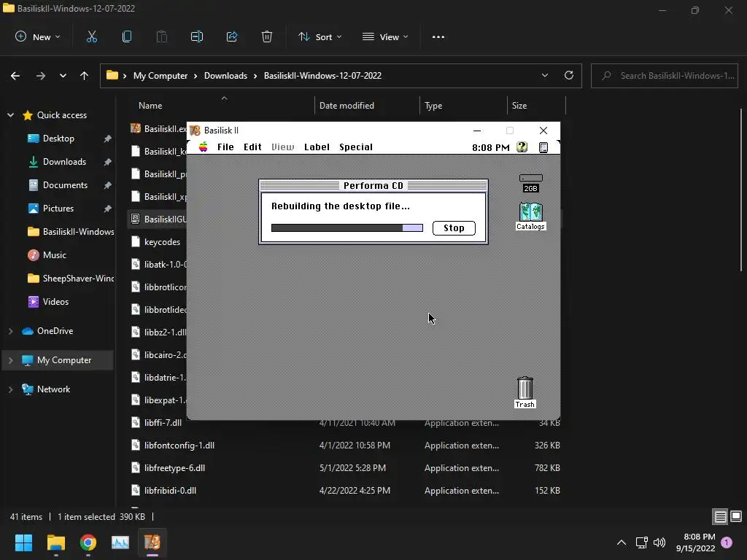Image resolution: width=747 pixels, height=560 pixels.
Task: Open the File menu in Basilisk II
Action: 225,147
